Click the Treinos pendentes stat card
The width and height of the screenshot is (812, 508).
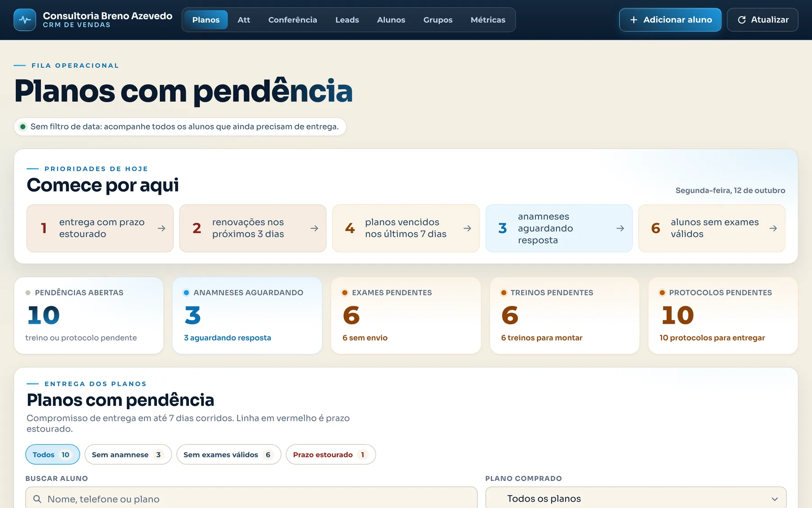(564, 316)
